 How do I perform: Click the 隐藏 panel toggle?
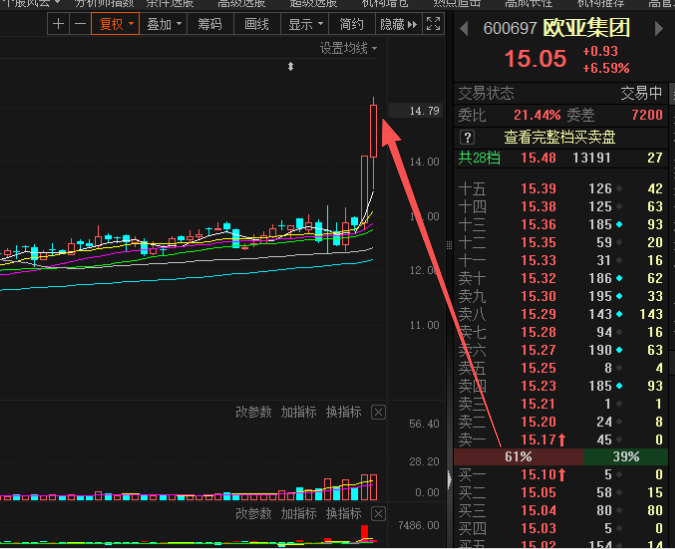click(x=399, y=24)
